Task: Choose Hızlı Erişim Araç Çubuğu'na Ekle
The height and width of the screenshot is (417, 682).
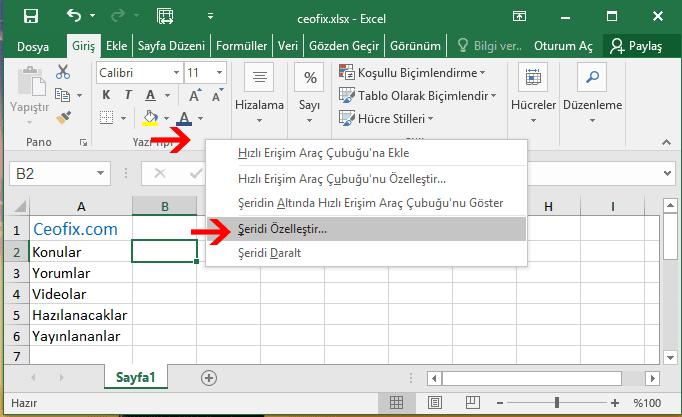Action: point(366,153)
